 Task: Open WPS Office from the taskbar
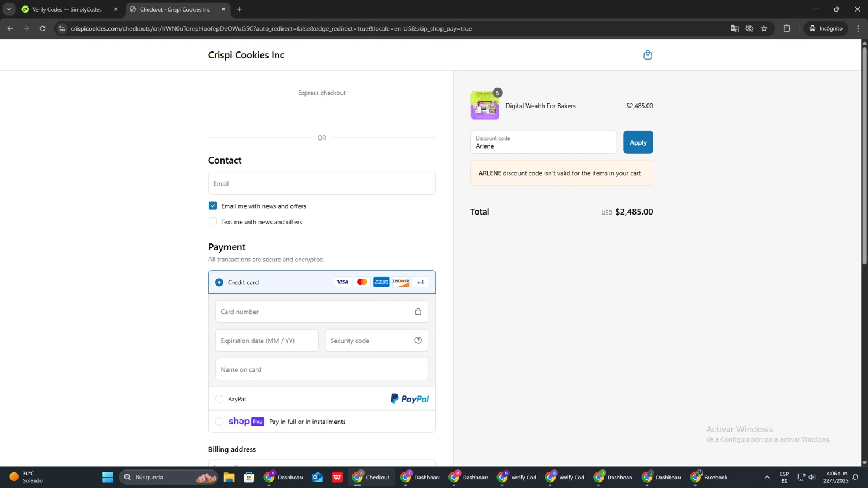coord(337,477)
